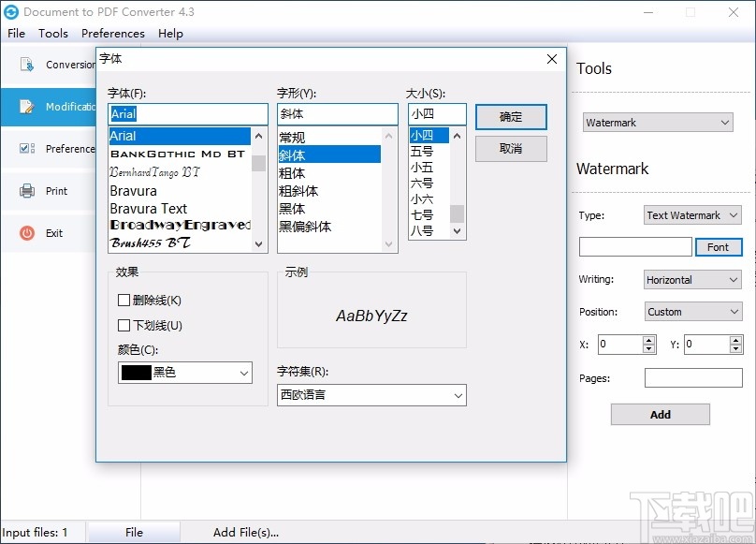Open the 黑色 color selector
This screenshot has width=756, height=544.
click(183, 372)
